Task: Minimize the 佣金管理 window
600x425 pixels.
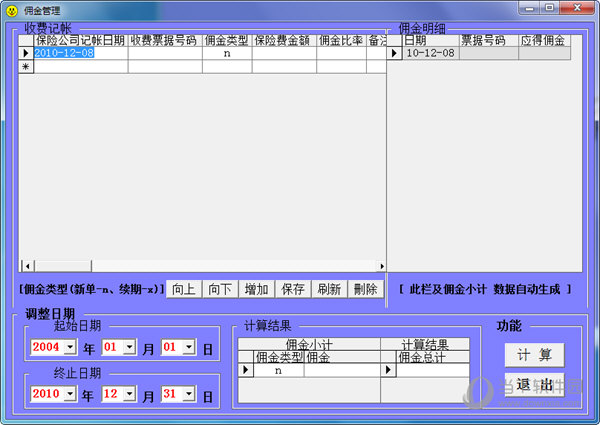Action: [x=530, y=8]
